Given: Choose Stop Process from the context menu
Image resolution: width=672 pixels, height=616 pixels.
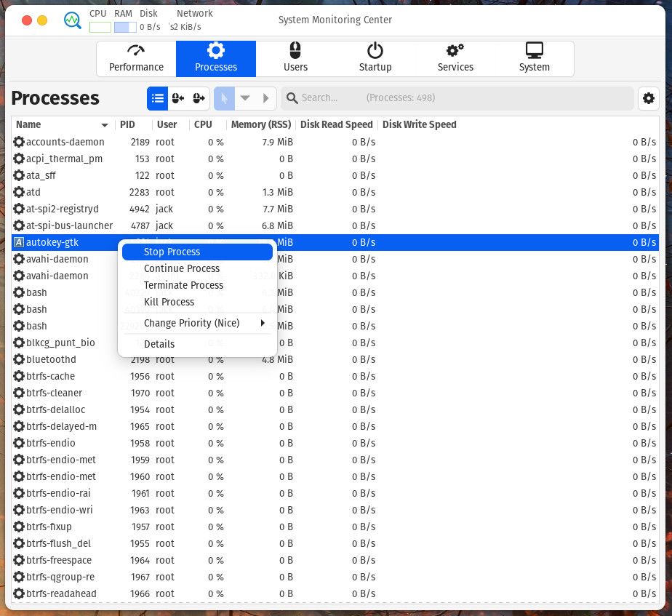Looking at the screenshot, I should [196, 252].
